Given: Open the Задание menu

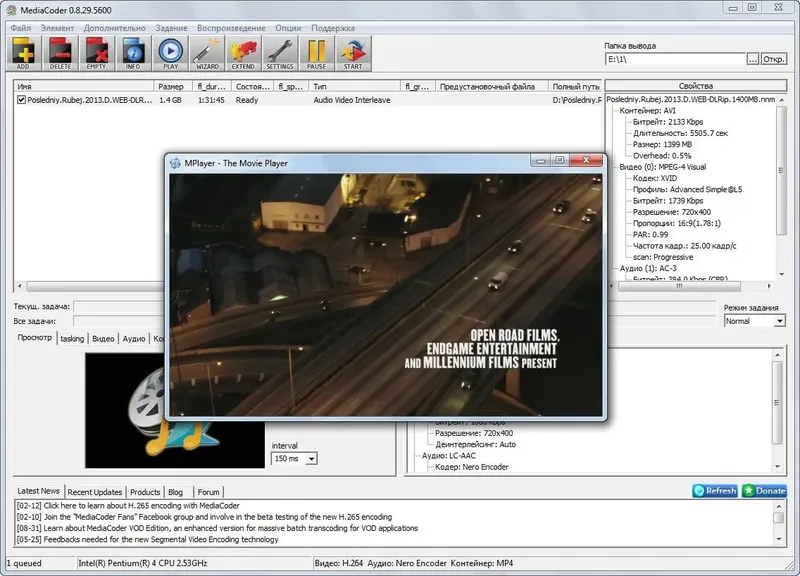Looking at the screenshot, I should point(171,28).
